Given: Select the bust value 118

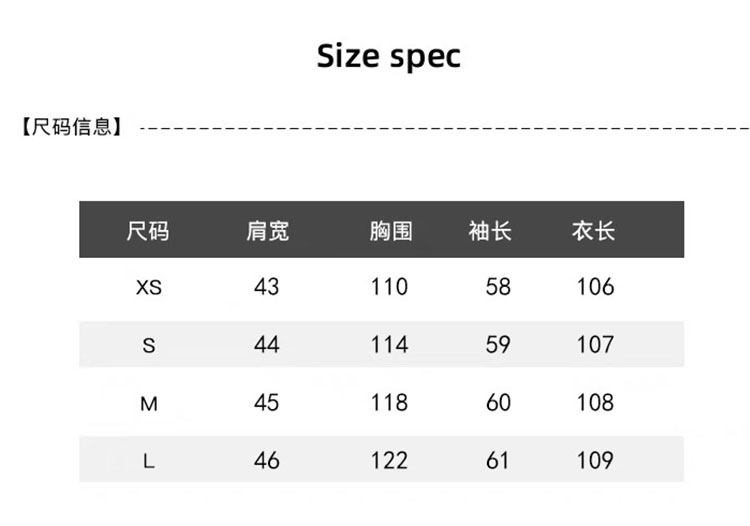Looking at the screenshot, I should click(390, 403).
